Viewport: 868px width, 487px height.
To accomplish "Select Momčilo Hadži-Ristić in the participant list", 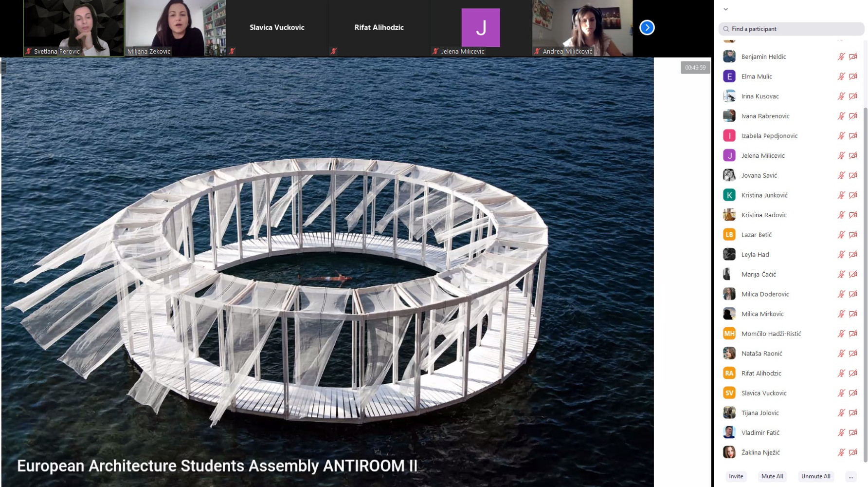I will 771,334.
